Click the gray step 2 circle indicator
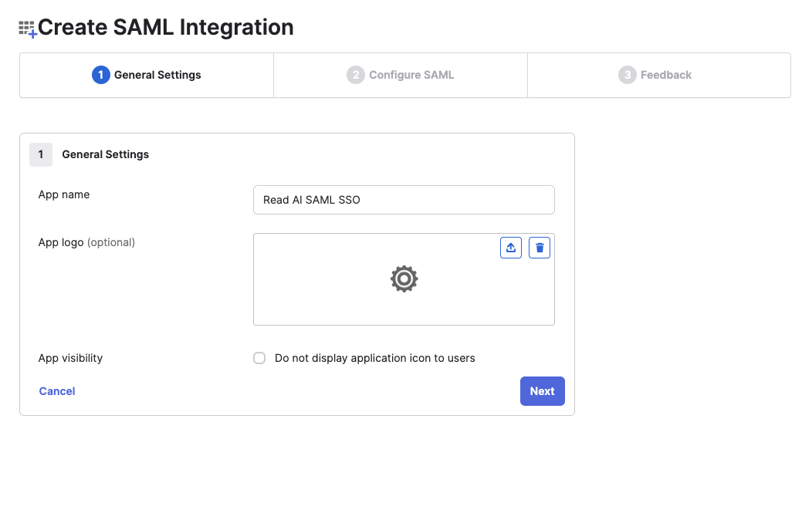The image size is (812, 520). (356, 75)
